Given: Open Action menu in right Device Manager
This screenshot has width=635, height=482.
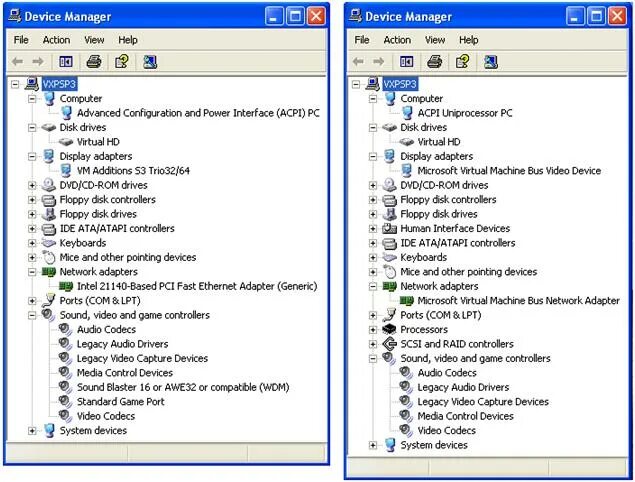Looking at the screenshot, I should point(397,40).
